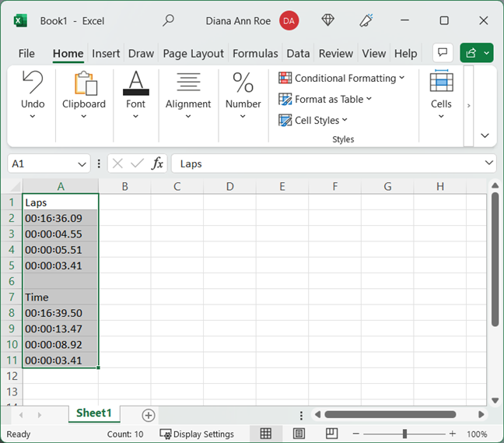Switch to the Page Layout tab
Screen dimensions: 504x443
(x=193, y=54)
